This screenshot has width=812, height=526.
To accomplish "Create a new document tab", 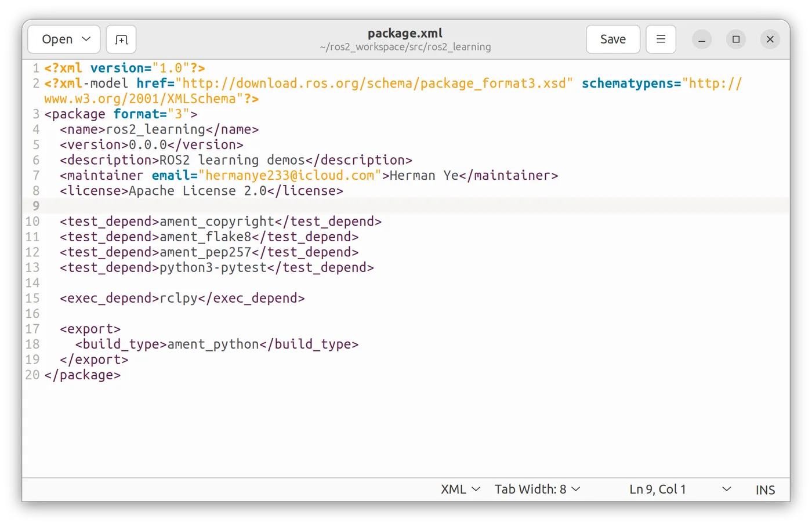I will point(121,39).
